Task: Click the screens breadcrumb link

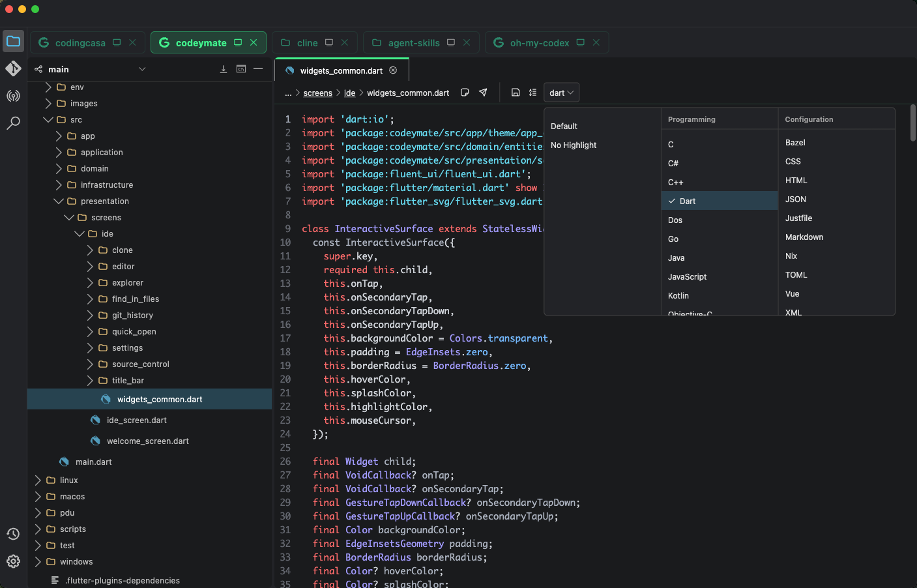Action: coord(318,93)
